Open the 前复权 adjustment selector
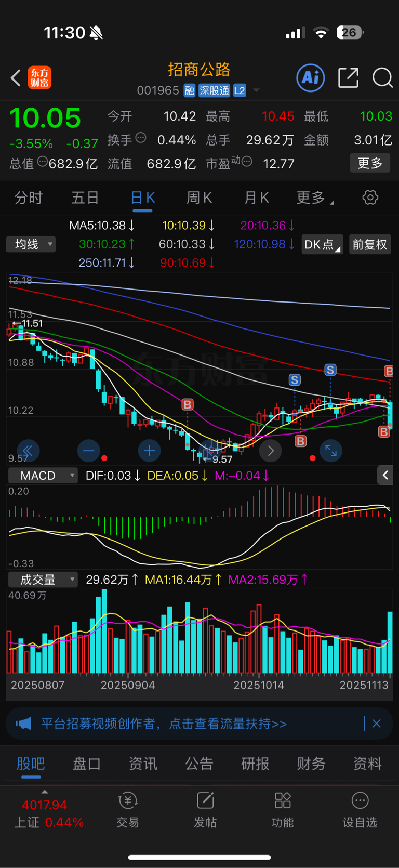The height and width of the screenshot is (868, 399). click(x=370, y=244)
